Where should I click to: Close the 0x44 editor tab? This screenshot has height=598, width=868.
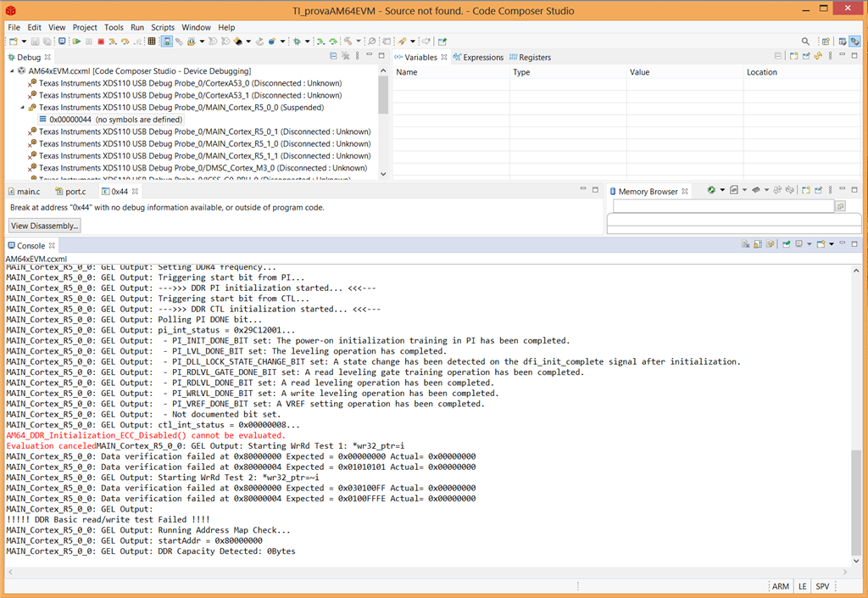[135, 191]
